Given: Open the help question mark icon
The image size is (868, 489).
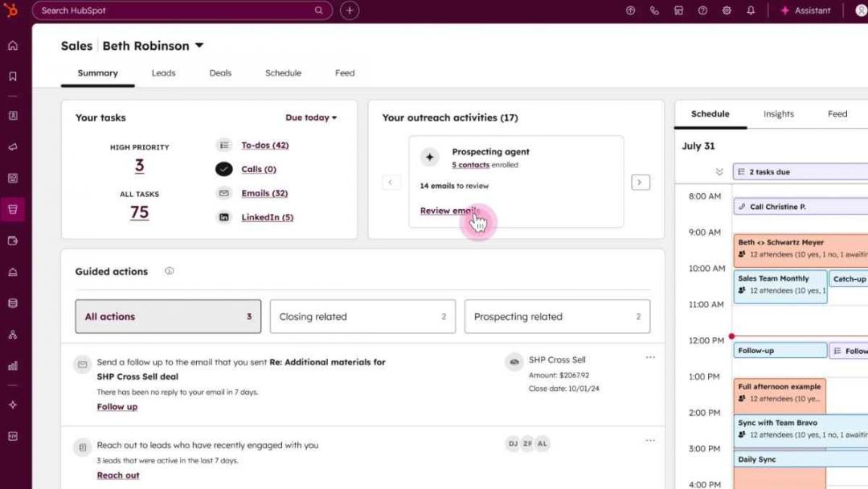Looking at the screenshot, I should tap(702, 10).
